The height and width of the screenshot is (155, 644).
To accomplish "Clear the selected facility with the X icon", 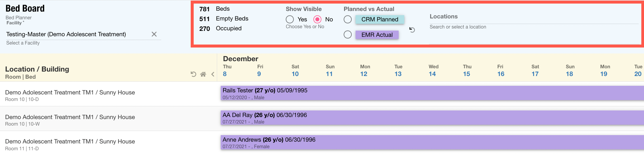I will [x=154, y=34].
